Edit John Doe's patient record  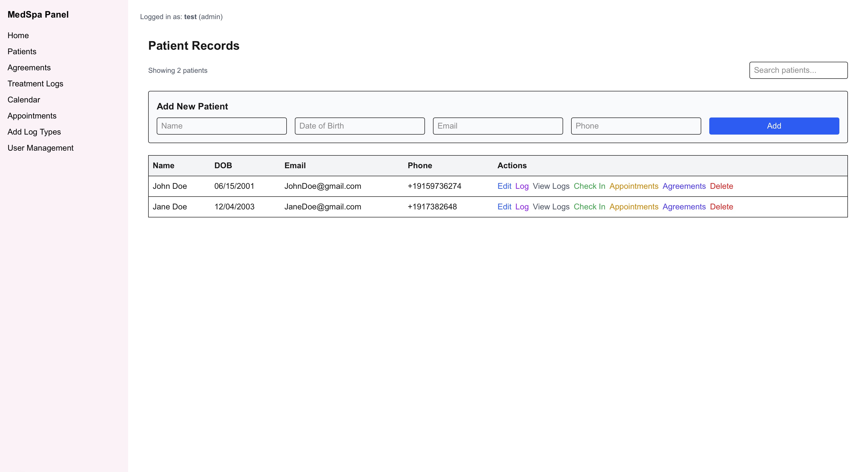(x=504, y=186)
